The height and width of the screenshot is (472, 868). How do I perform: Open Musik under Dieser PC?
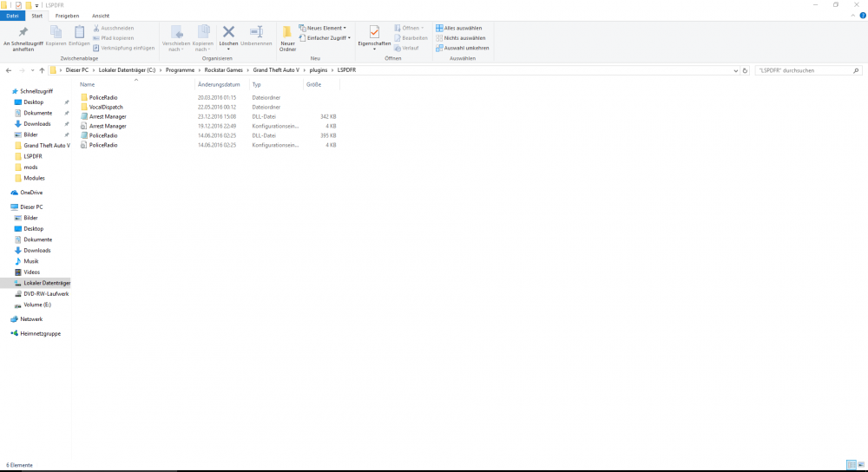[31, 261]
